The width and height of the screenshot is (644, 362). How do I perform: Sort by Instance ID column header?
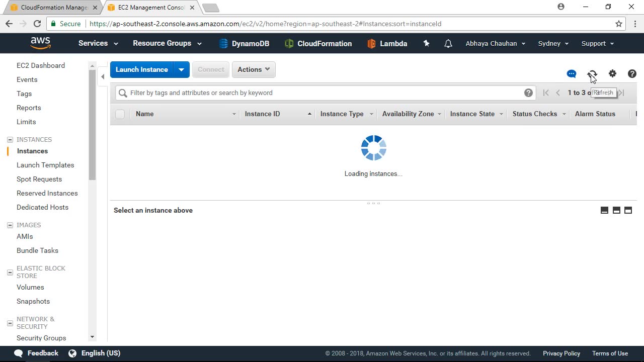pos(262,114)
